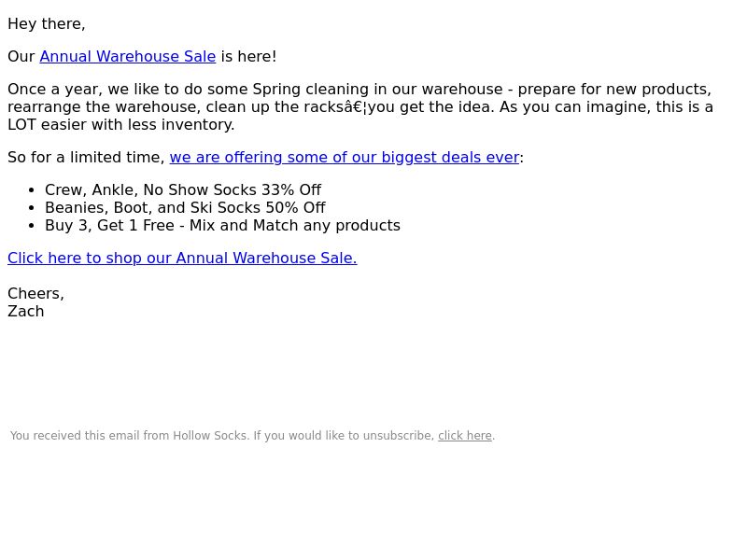Click 'Once a year' at the paragraph start
The height and width of the screenshot is (560, 747).
[55, 90]
